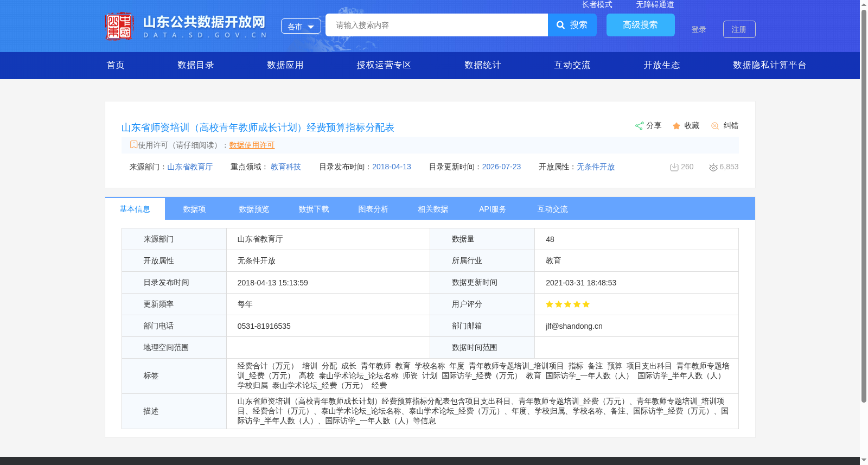Screen dimensions: 868x465
Task: Click the 数据量 value 48
Action: tap(550, 239)
